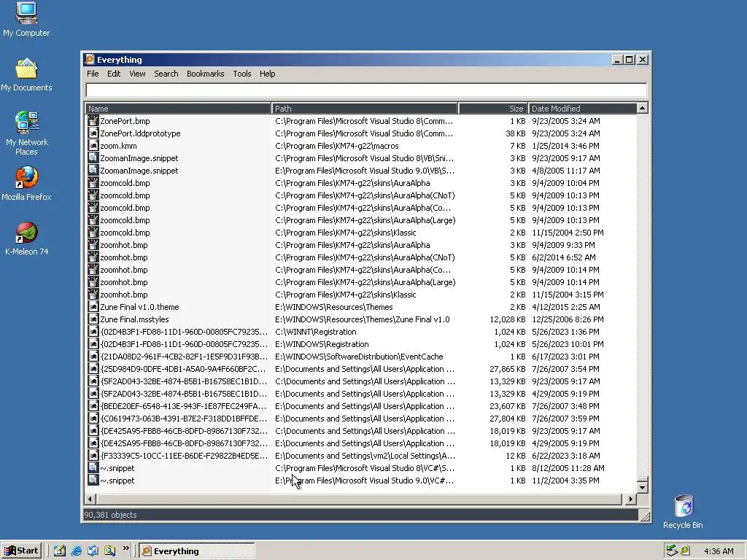Click the ZonePort.lddprototype file icon
This screenshot has width=747, height=560.
coord(93,133)
